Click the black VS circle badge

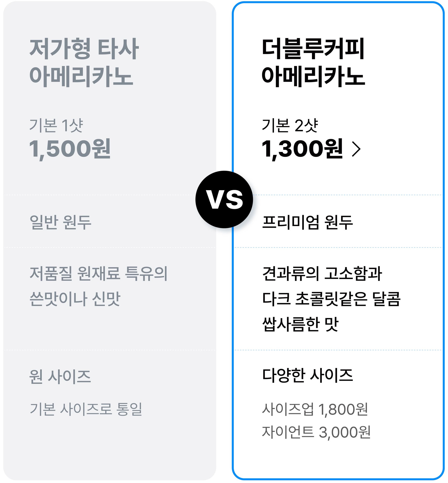[x=224, y=199]
